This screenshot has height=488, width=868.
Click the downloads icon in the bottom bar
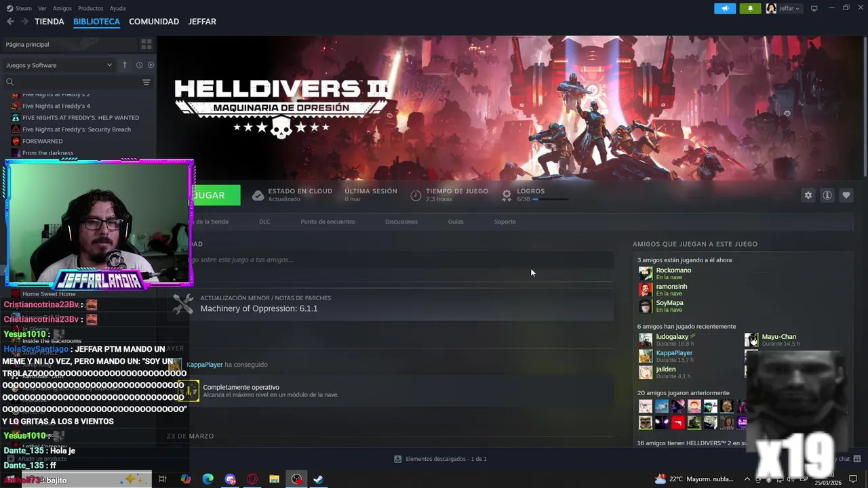(398, 459)
